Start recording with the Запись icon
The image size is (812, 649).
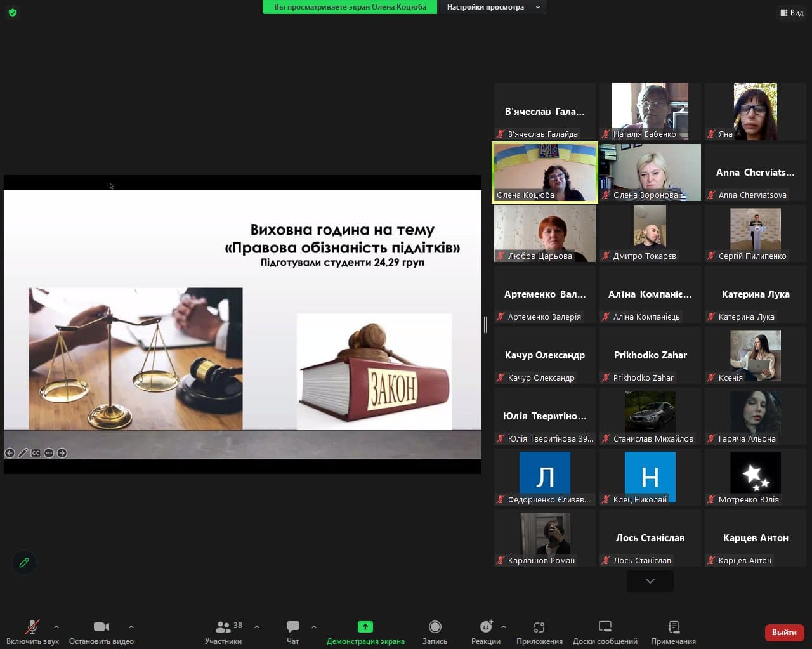coord(435,627)
